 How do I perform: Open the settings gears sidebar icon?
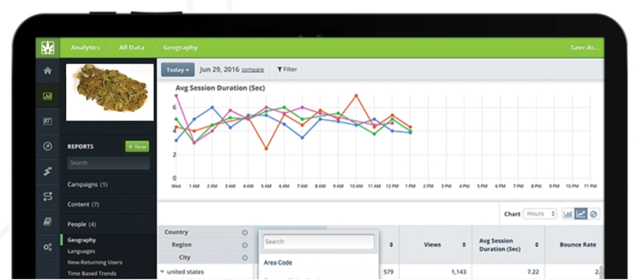tap(47, 247)
